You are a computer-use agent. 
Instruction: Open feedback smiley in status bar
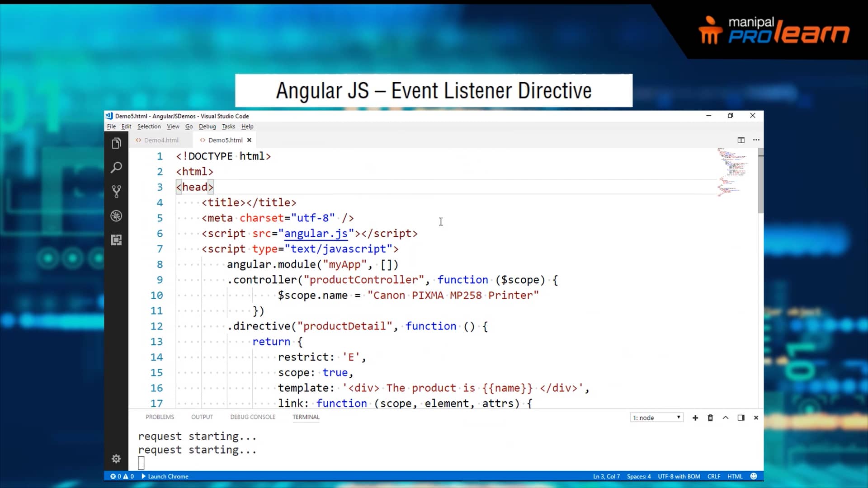tap(753, 476)
